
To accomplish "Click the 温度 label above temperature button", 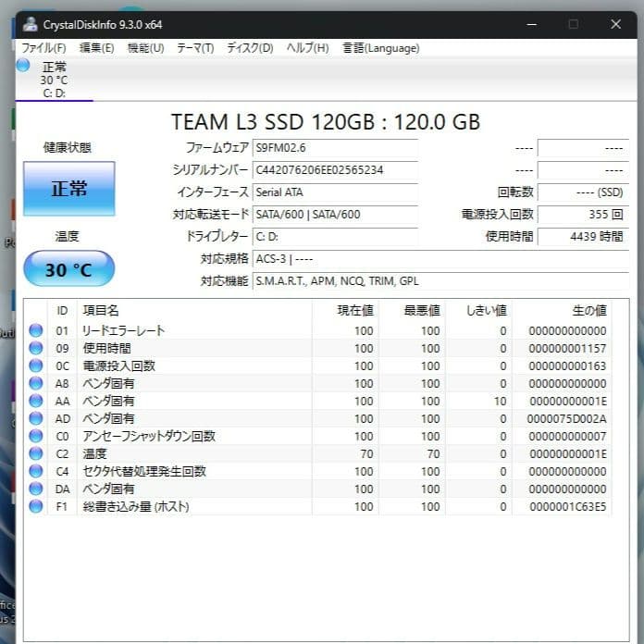I will [67, 236].
